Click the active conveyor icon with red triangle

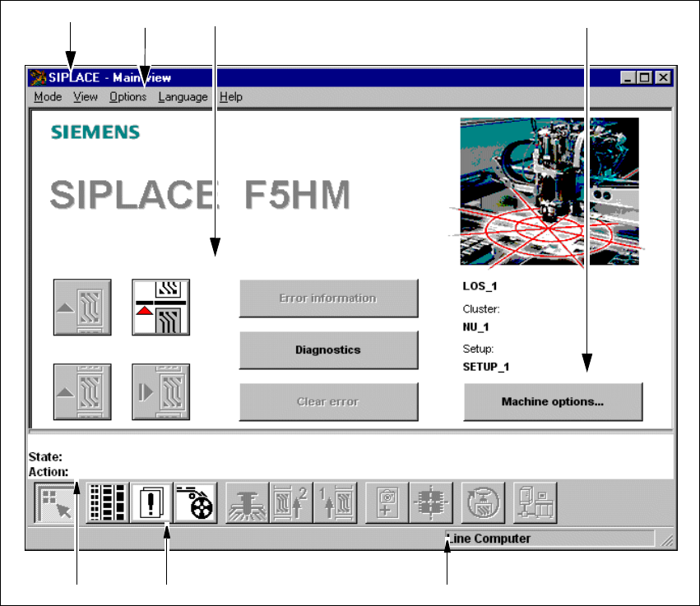(x=160, y=307)
